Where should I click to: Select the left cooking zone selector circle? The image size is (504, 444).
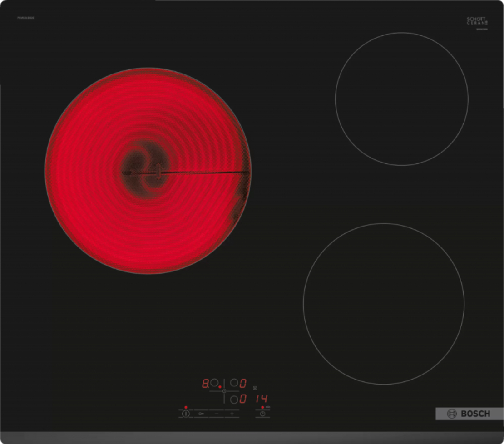point(214,383)
